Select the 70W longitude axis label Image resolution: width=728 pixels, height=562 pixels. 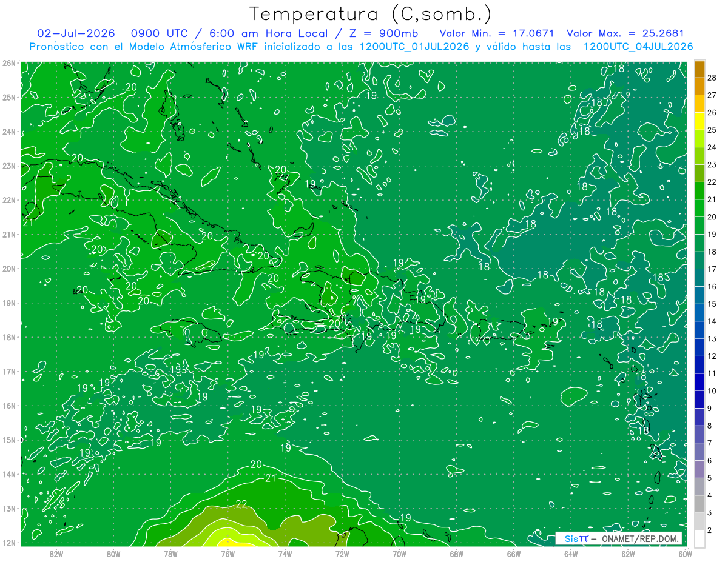[399, 554]
